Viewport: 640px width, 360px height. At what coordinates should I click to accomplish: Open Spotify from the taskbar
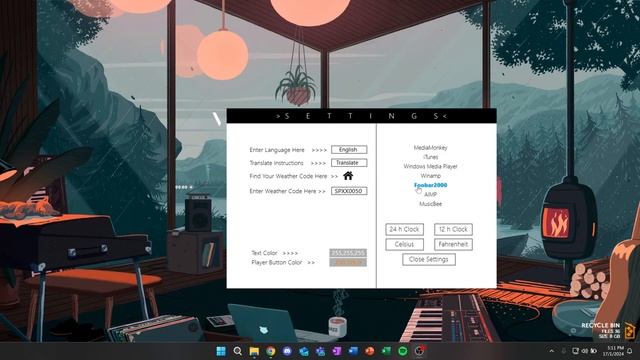coord(403,351)
